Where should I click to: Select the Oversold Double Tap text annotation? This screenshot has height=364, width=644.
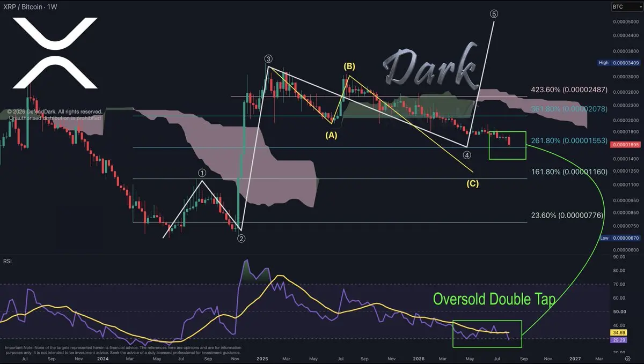click(494, 300)
